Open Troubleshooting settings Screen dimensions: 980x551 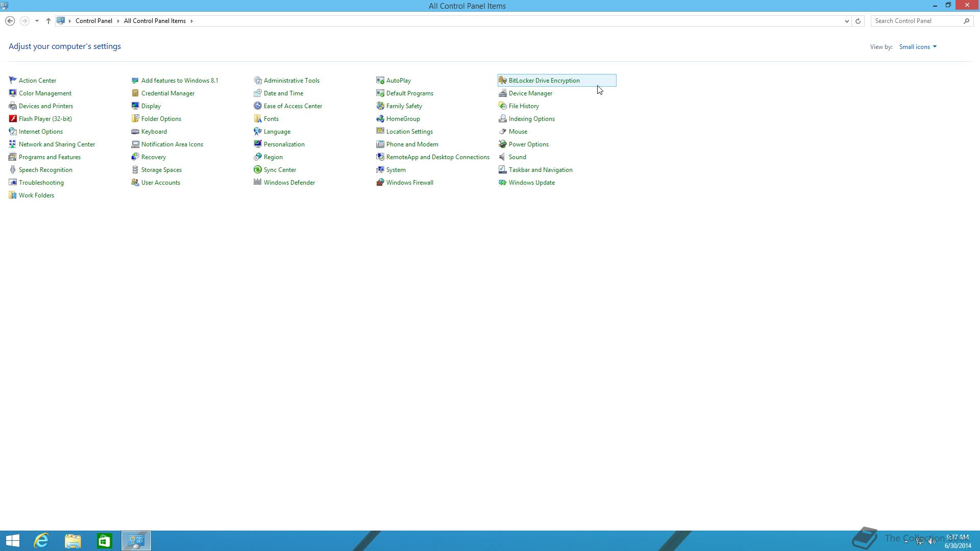click(41, 183)
